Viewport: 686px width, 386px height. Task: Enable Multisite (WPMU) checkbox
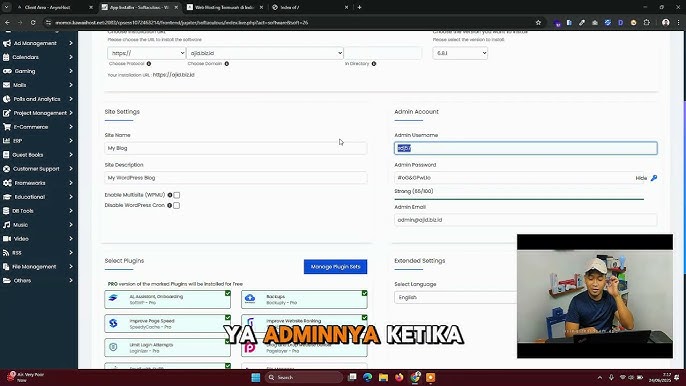[x=177, y=195]
